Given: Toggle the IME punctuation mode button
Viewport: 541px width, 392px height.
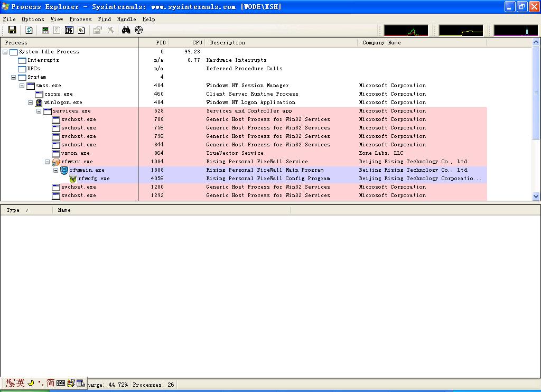Looking at the screenshot, I should click(x=41, y=382).
